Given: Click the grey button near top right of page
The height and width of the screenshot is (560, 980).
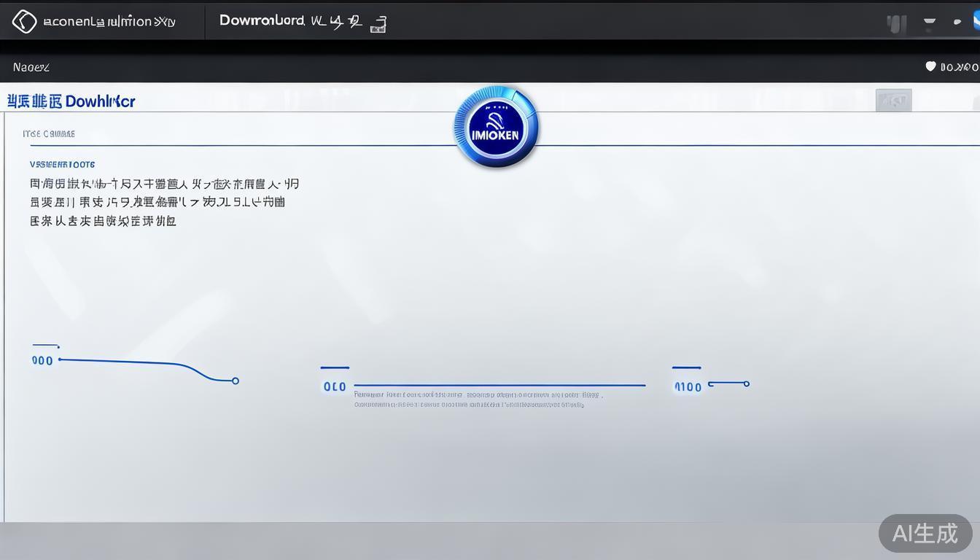Looking at the screenshot, I should (892, 101).
